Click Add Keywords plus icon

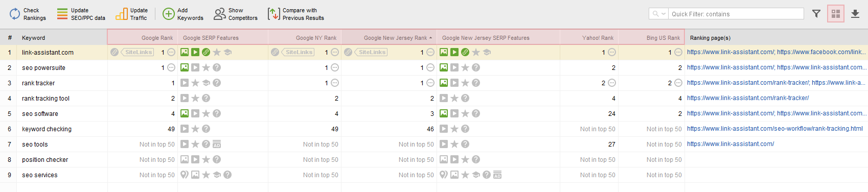click(168, 14)
